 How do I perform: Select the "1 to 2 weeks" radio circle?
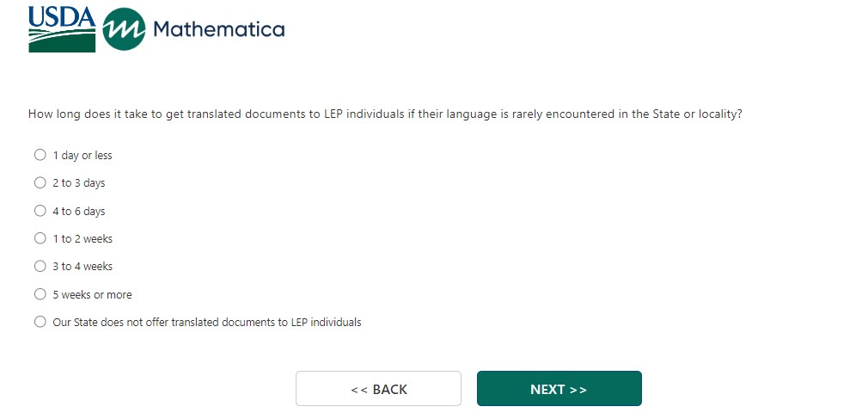40,238
